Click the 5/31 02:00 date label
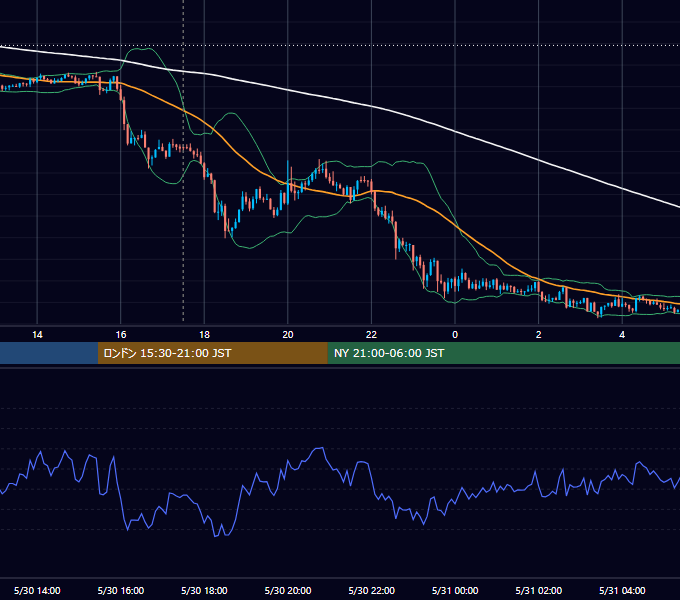The height and width of the screenshot is (600, 680). click(x=539, y=590)
